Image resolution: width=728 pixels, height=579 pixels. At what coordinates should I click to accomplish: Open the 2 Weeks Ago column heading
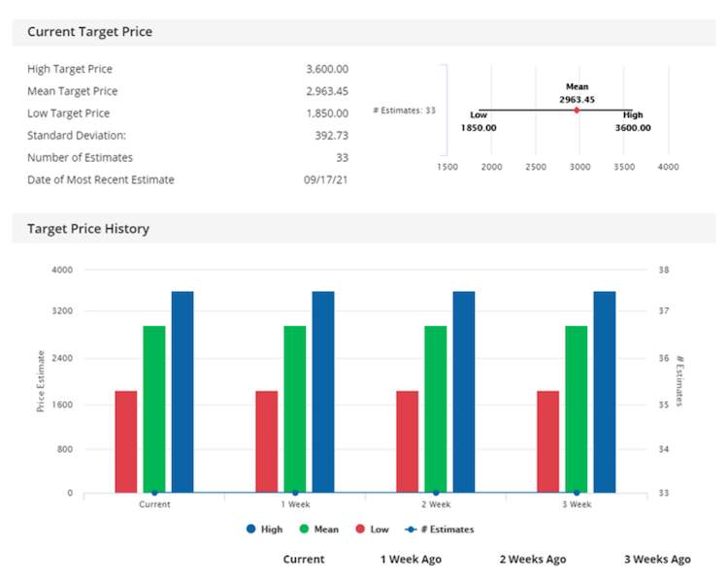[533, 560]
